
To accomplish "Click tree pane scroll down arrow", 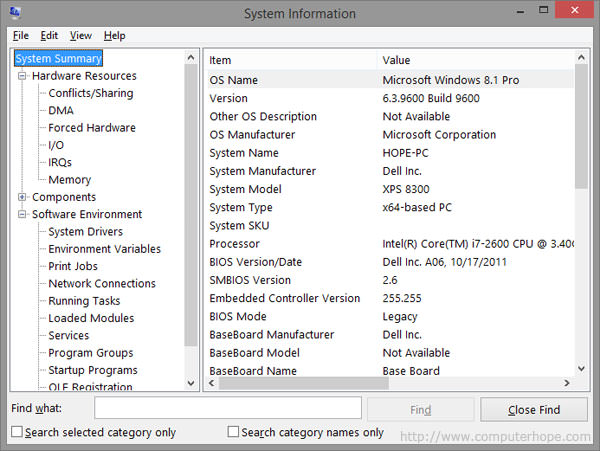I will click(x=191, y=383).
